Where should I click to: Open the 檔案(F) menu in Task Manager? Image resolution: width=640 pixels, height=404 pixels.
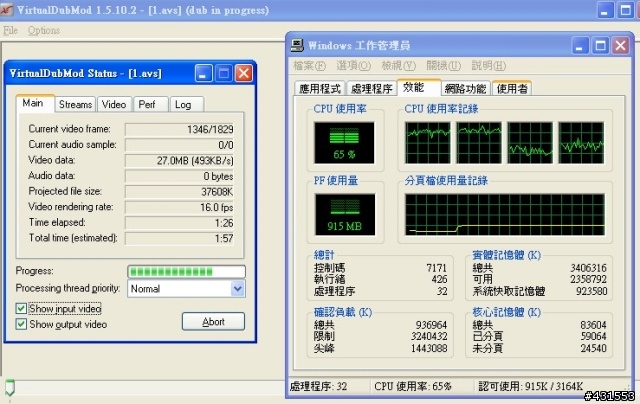pyautogui.click(x=309, y=65)
